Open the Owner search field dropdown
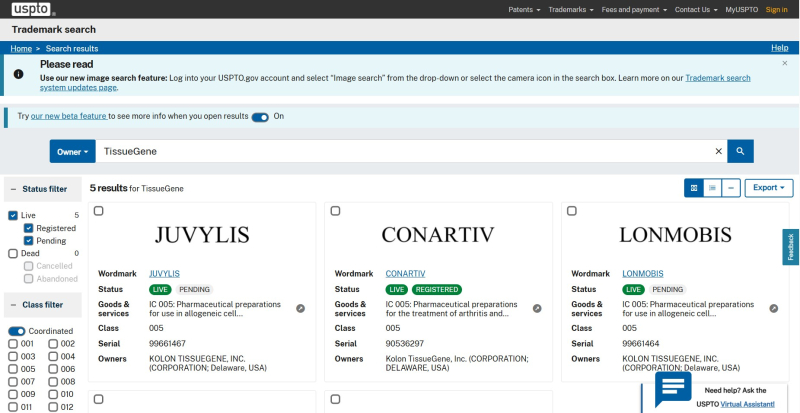 tap(72, 151)
